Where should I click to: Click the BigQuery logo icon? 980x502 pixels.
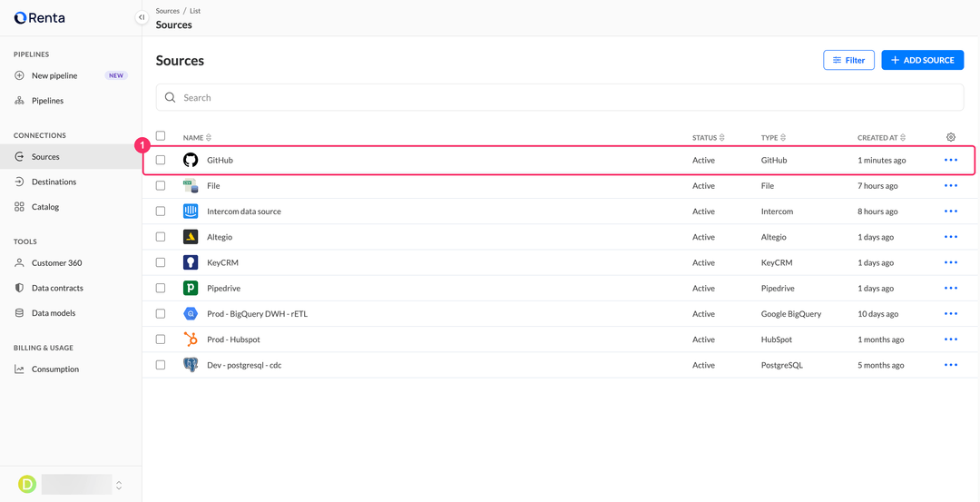pyautogui.click(x=191, y=314)
